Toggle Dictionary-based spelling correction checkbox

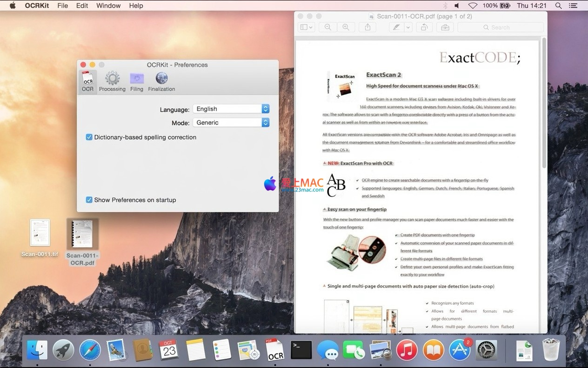(x=89, y=138)
